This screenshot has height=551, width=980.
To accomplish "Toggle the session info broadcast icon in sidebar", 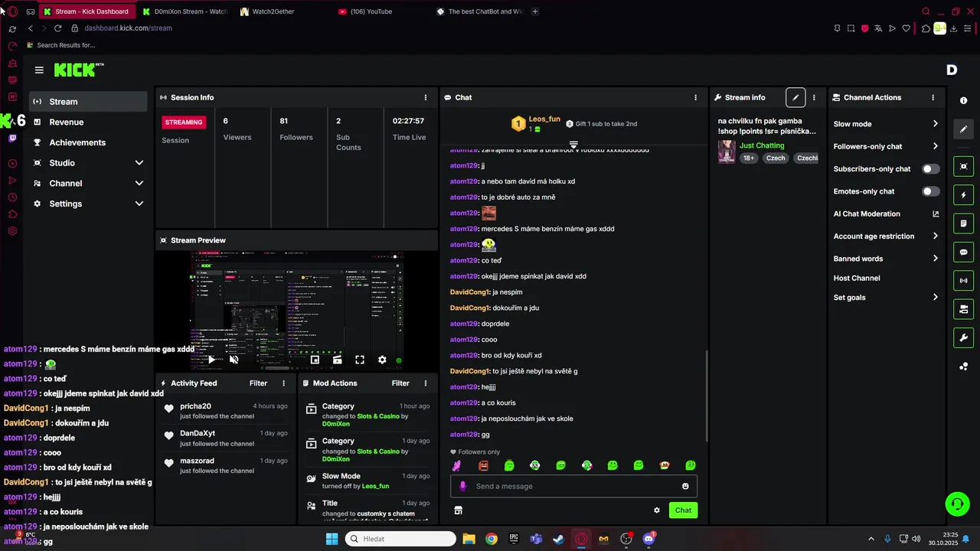I will coord(963,281).
